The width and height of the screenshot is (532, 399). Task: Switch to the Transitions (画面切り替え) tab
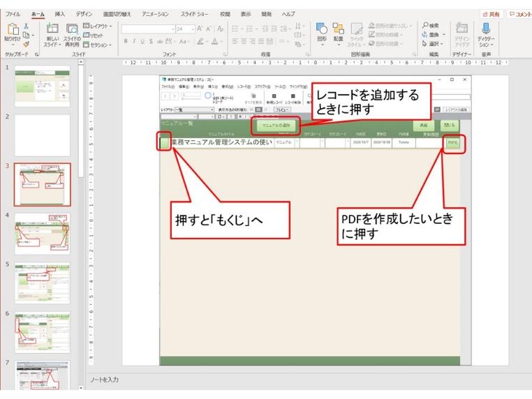pos(117,14)
